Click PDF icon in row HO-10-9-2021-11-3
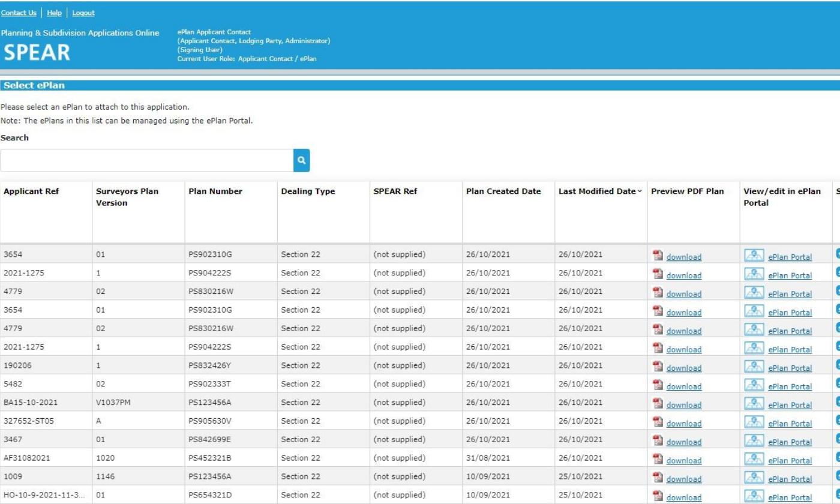 pos(658,497)
